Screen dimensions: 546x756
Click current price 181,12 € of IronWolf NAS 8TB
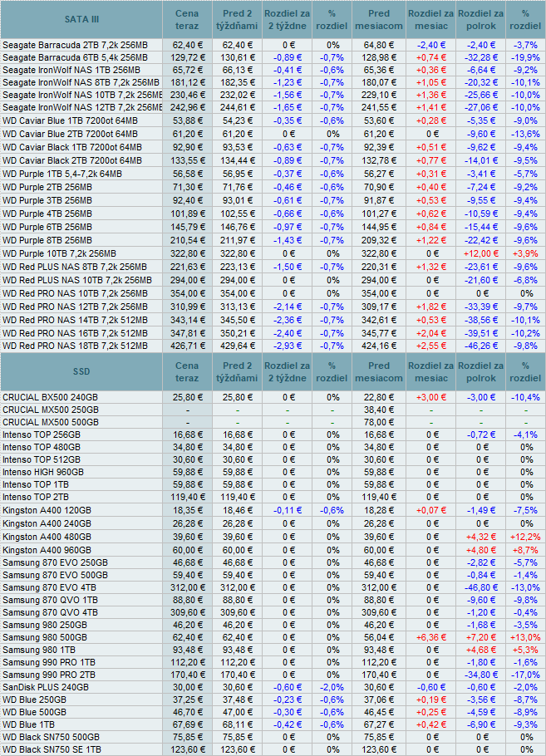coord(187,82)
